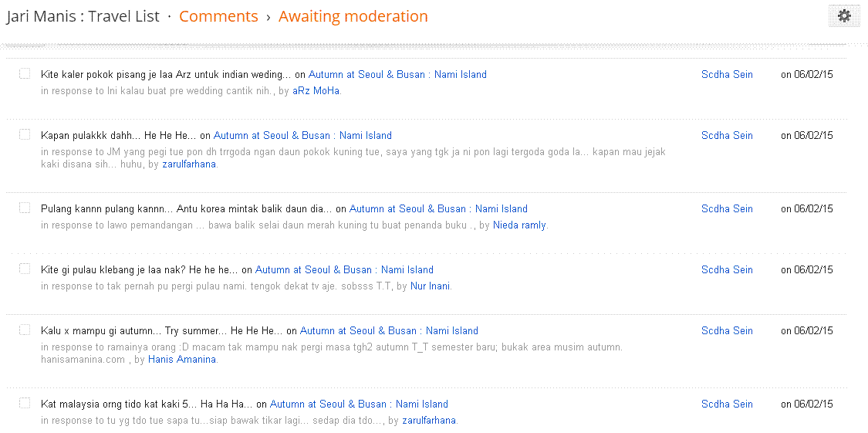Select checkbox beside "Kapan pulakkk dahh" comment

tap(25, 134)
